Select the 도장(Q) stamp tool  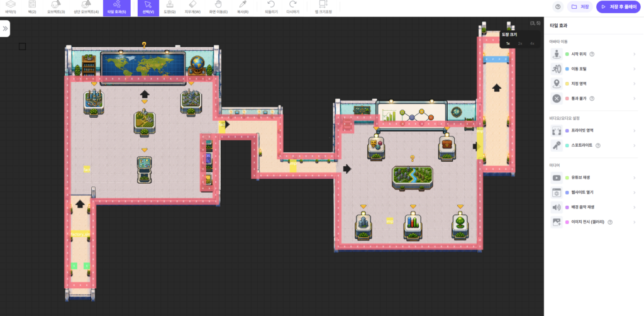(x=170, y=8)
